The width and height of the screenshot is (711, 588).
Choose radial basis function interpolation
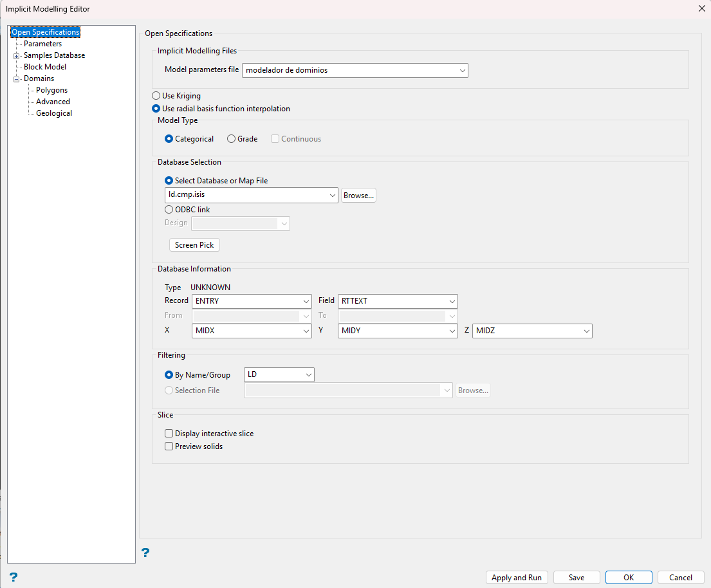156,108
